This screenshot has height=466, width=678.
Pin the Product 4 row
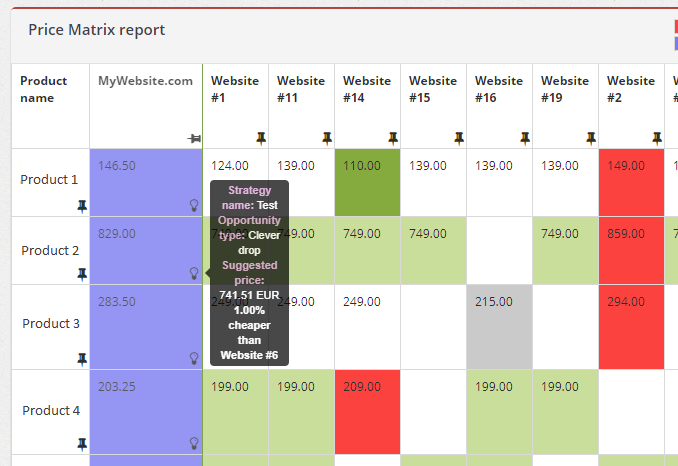click(82, 444)
